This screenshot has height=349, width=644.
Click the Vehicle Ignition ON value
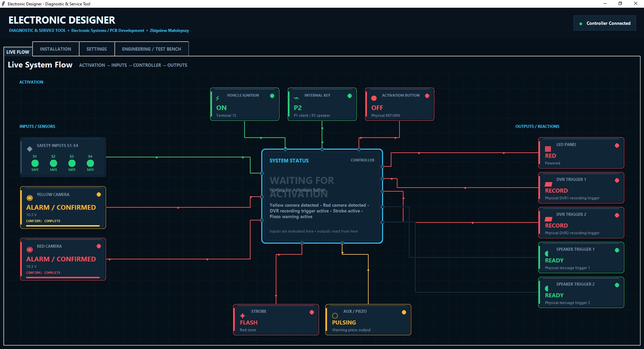221,108
